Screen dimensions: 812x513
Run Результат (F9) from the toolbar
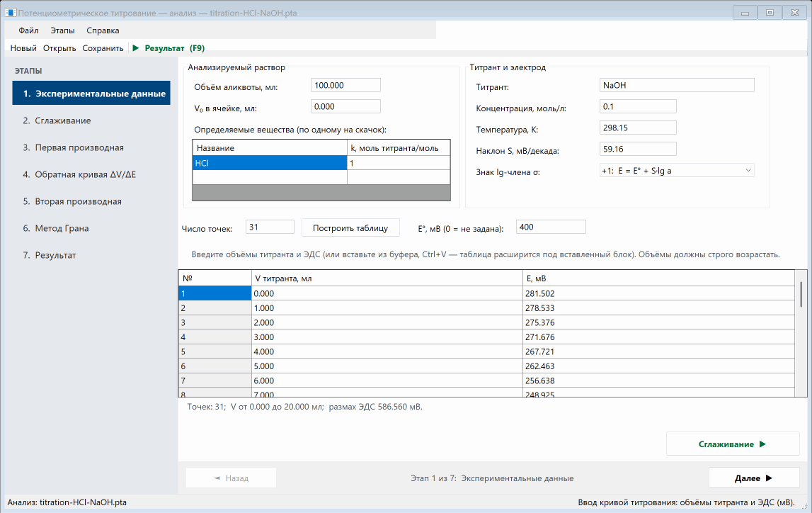(168, 48)
